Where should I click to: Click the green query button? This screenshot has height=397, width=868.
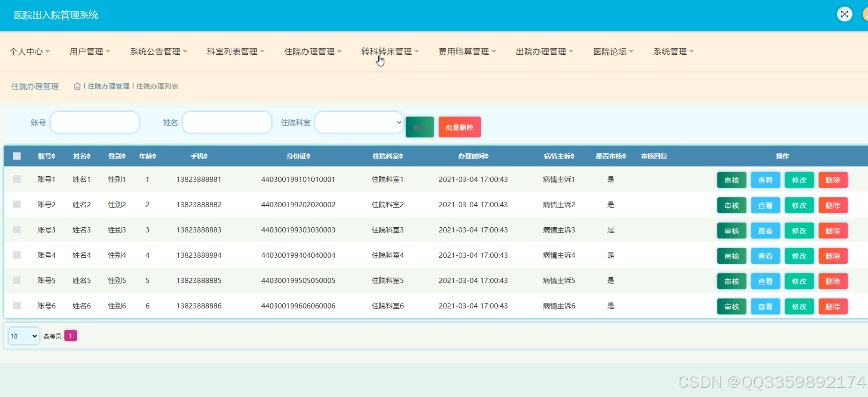(x=419, y=127)
